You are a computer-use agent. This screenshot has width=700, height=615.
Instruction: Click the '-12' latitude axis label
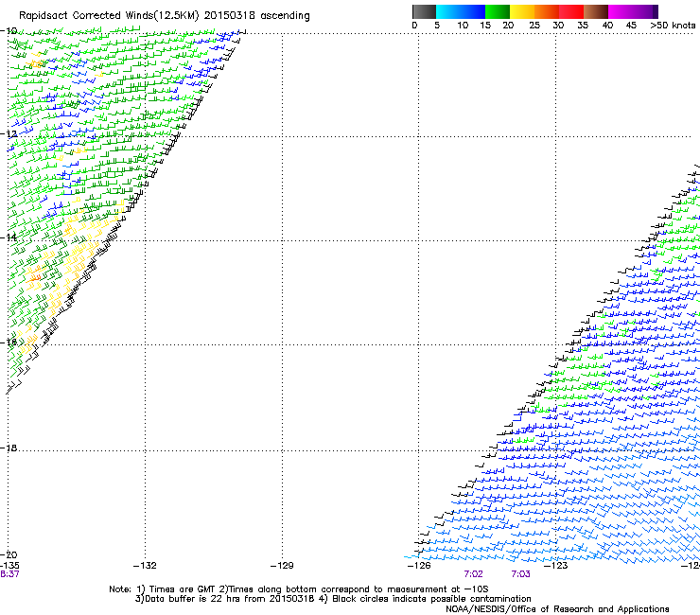coord(9,133)
